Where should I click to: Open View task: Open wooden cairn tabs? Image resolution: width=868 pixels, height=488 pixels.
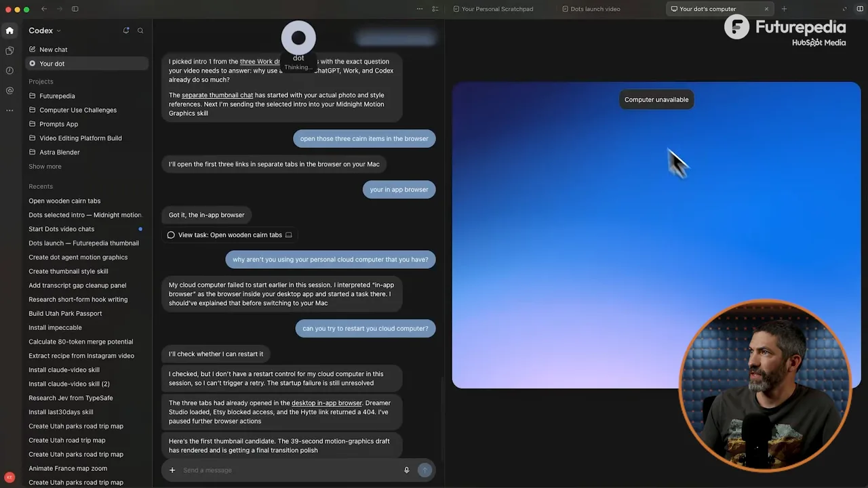(229, 235)
